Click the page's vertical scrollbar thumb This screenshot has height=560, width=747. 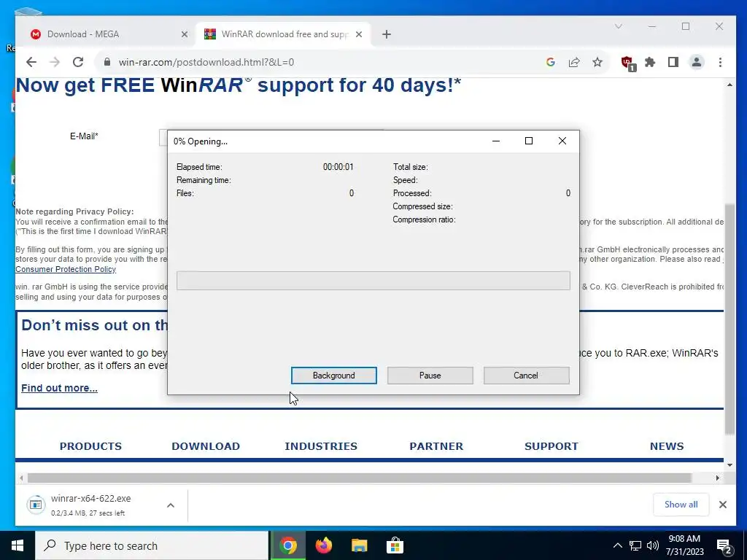point(729,319)
